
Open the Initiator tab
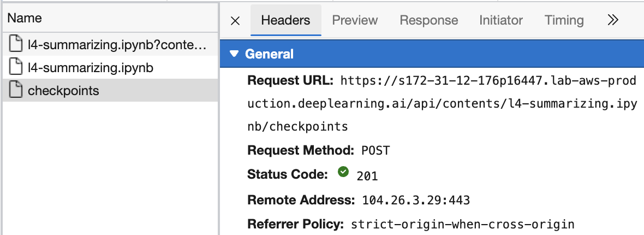(x=501, y=21)
